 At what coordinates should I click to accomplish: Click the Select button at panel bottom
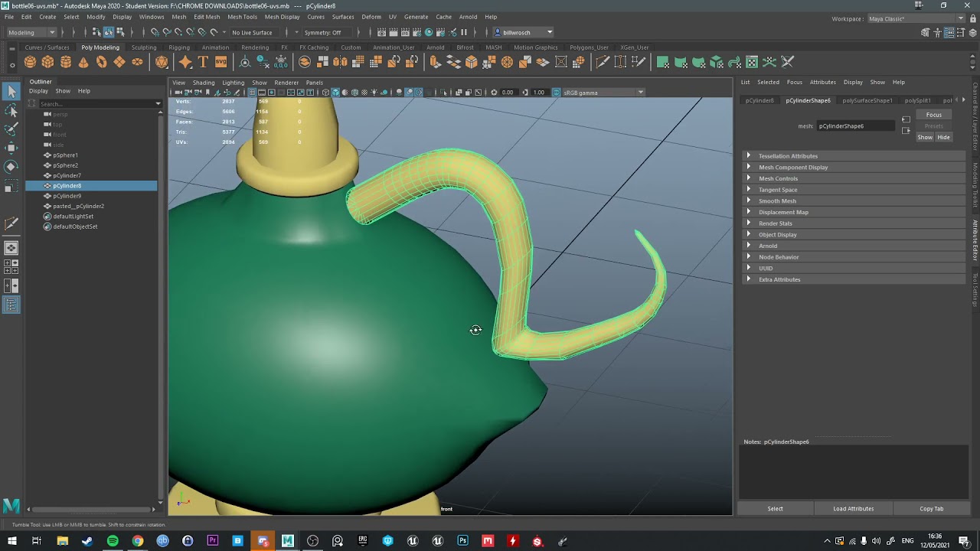(775, 509)
